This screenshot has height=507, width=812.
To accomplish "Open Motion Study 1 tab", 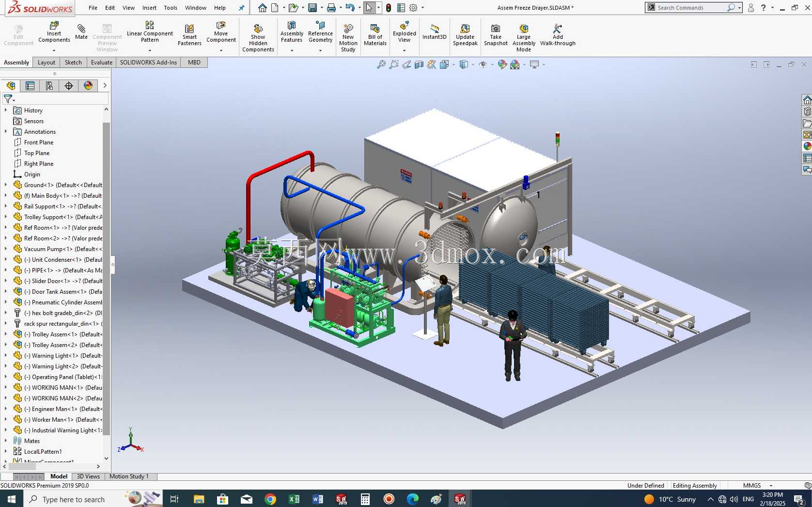I will (129, 476).
